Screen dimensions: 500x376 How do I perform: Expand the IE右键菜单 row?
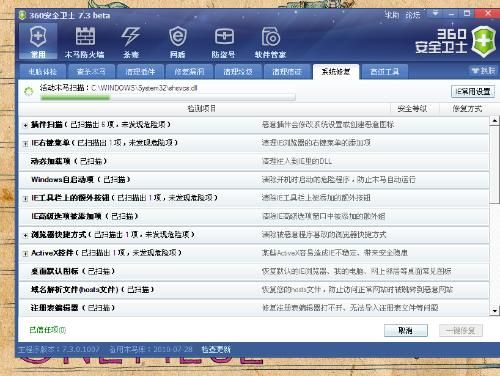pos(25,144)
